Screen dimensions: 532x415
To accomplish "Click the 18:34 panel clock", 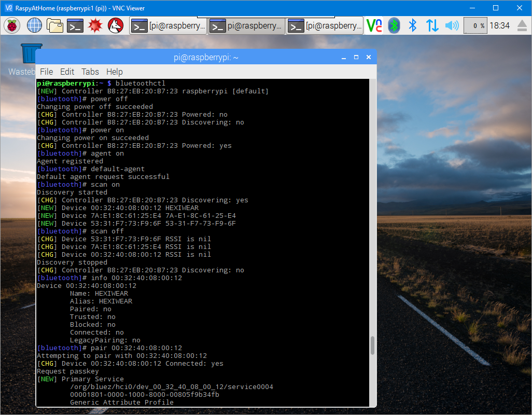I will tap(499, 25).
